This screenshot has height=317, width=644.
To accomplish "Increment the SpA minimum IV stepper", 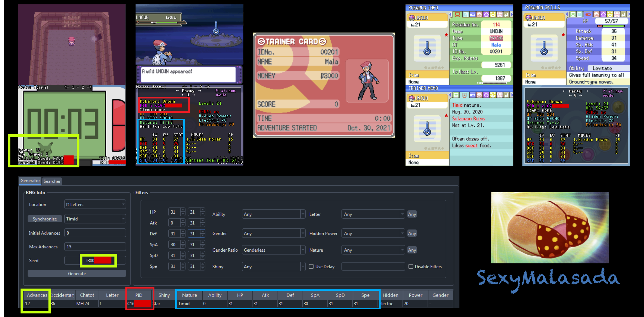I will pos(183,243).
